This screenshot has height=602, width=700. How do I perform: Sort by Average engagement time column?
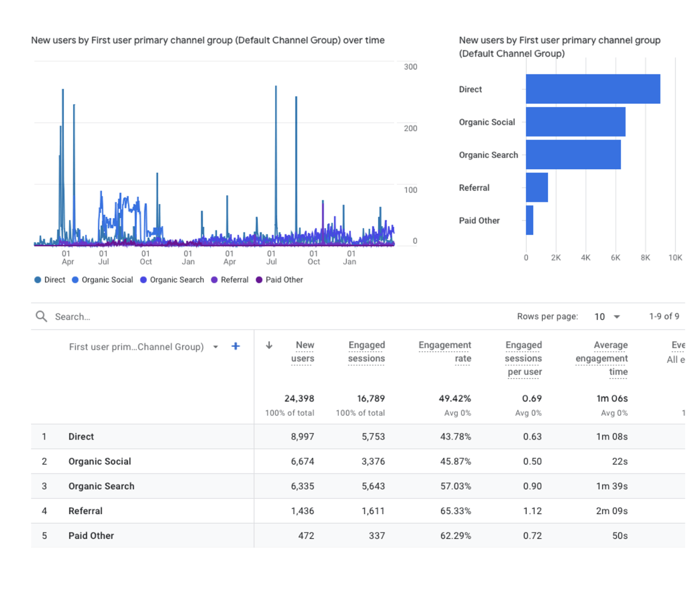[602, 358]
